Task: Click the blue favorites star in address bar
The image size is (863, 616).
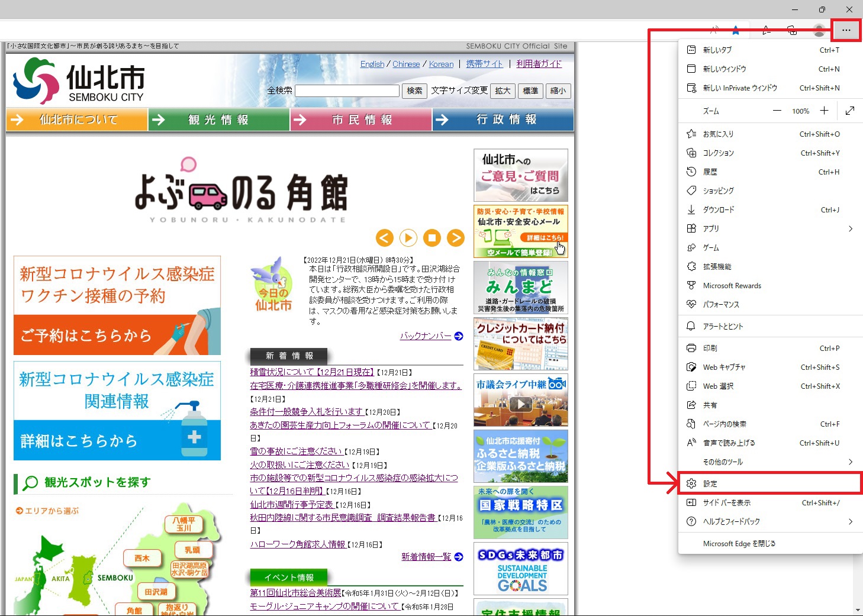Action: pyautogui.click(x=735, y=30)
